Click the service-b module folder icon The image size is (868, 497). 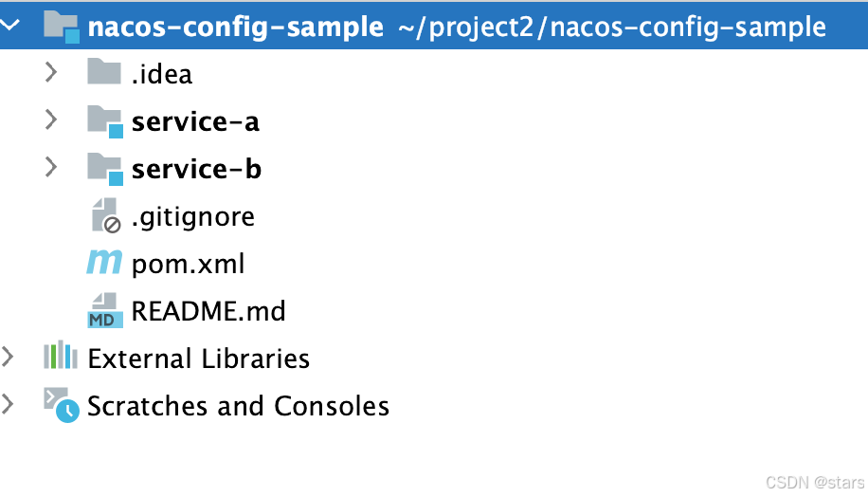104,169
